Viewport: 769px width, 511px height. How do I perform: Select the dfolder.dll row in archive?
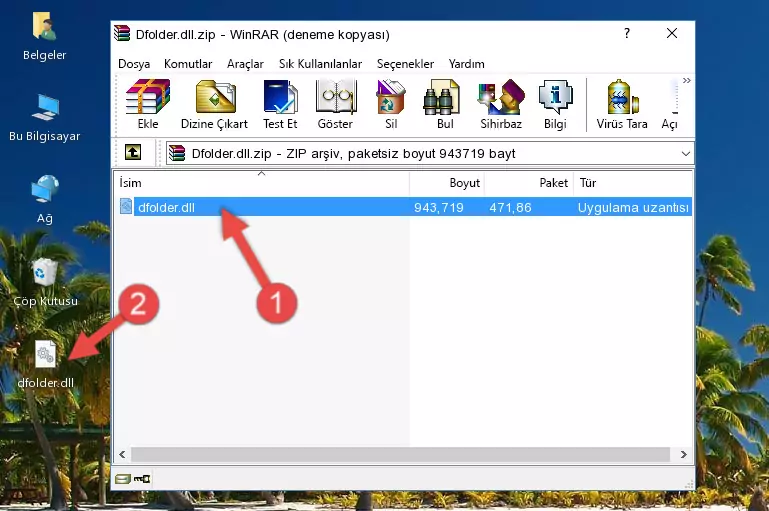click(x=404, y=207)
